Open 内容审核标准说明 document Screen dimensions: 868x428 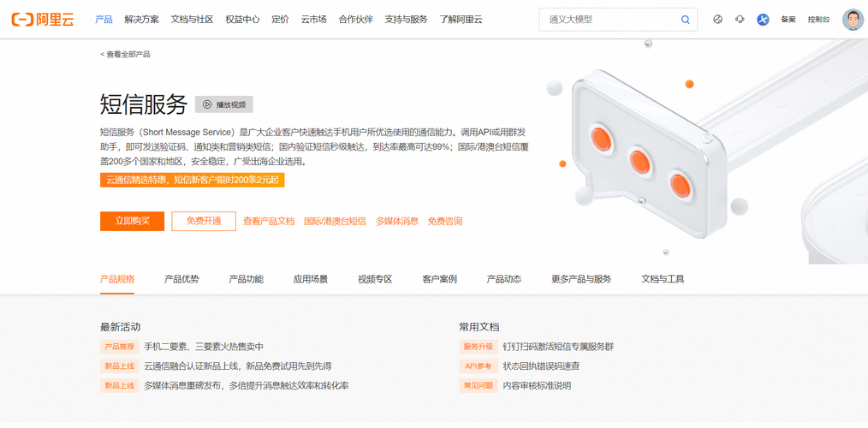coord(537,385)
